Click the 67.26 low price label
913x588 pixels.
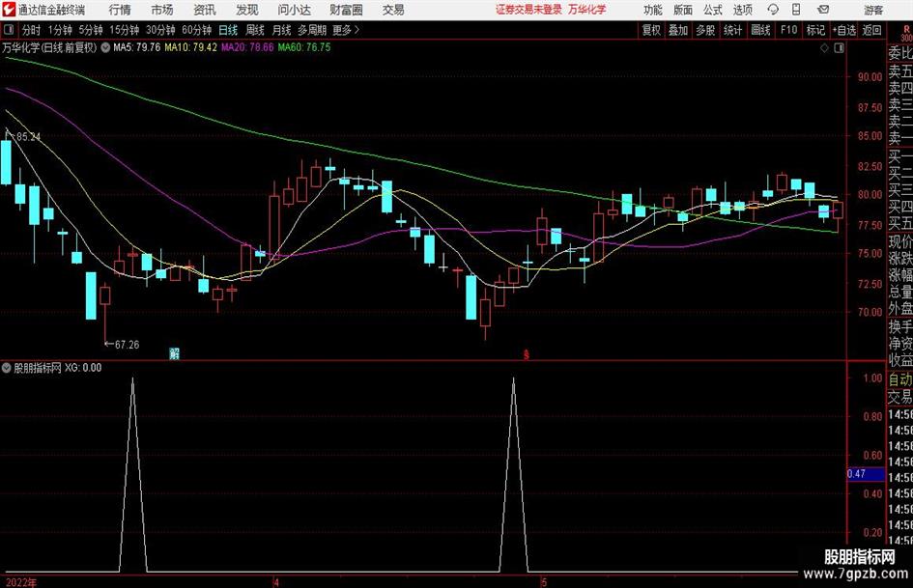pos(127,345)
